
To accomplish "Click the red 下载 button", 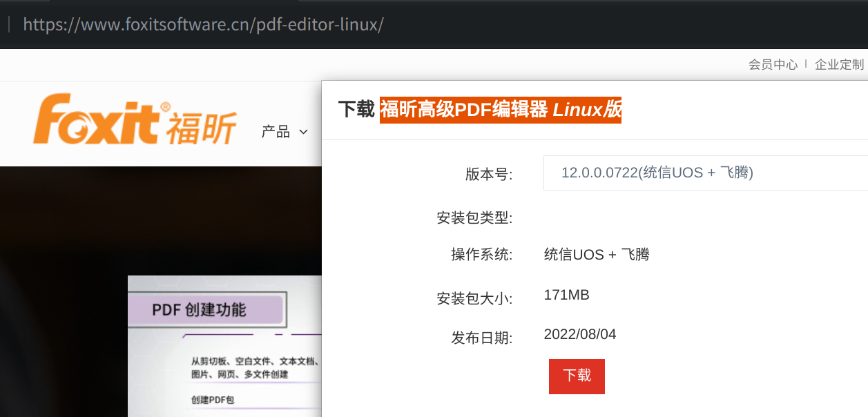I will (x=577, y=376).
